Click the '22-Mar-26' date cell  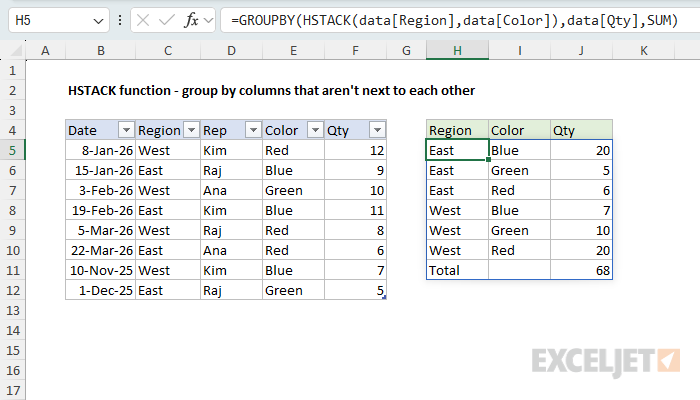point(100,250)
